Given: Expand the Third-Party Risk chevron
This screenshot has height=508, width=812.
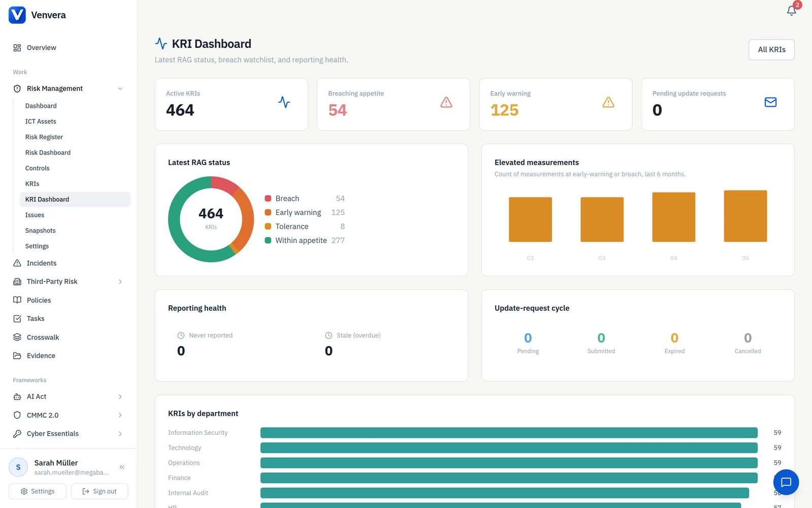Looking at the screenshot, I should [120, 281].
